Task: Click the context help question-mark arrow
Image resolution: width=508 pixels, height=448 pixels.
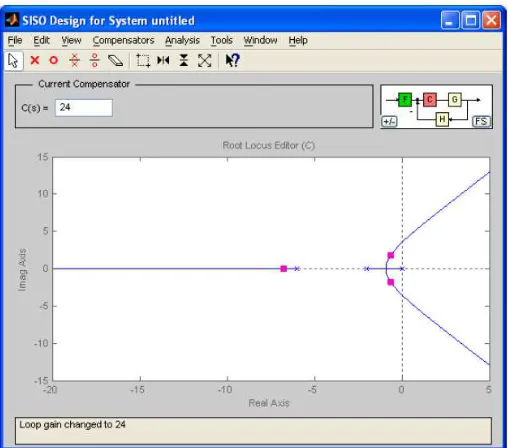Action: point(232,60)
